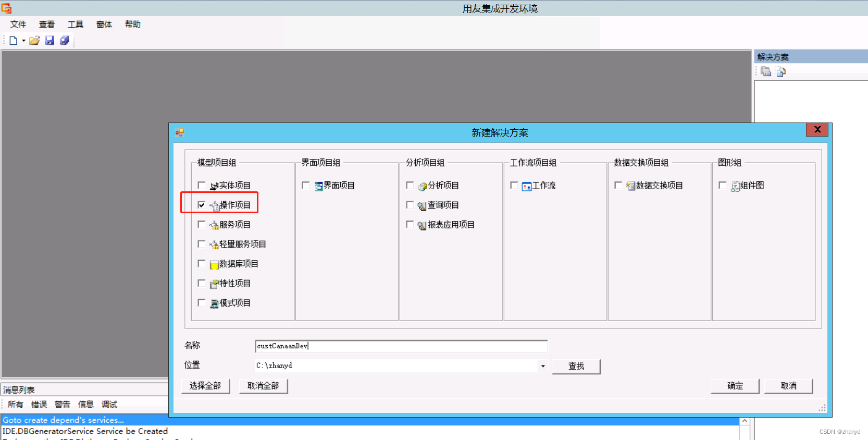
Task: Click the 实体项目 item icon
Action: click(x=214, y=186)
